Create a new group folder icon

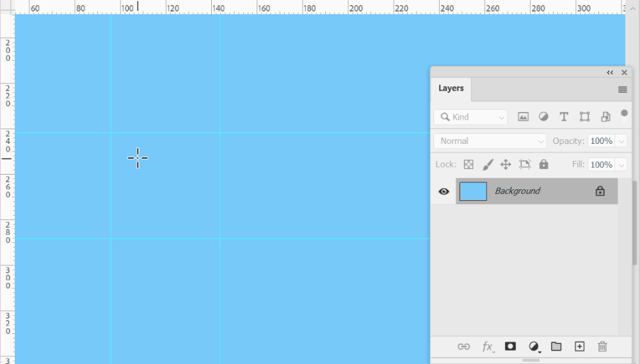click(x=556, y=347)
